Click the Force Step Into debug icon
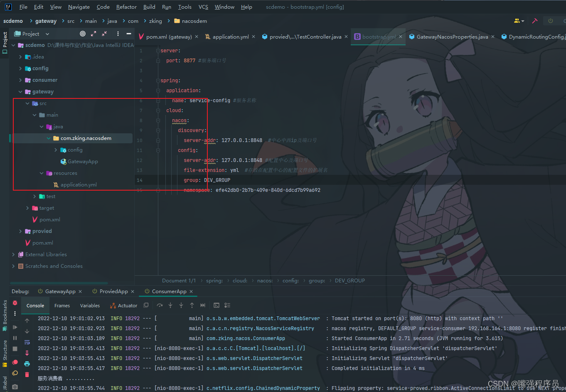This screenshot has width=566, height=392. pyautogui.click(x=181, y=305)
